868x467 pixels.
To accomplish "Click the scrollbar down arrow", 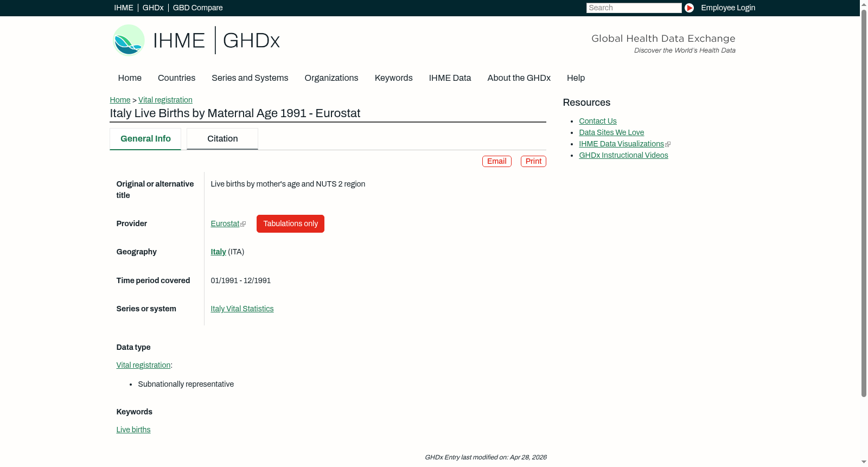I will point(864,463).
